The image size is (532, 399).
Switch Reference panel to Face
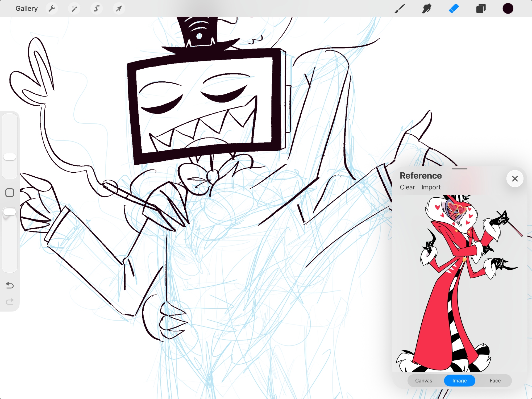[x=495, y=381]
